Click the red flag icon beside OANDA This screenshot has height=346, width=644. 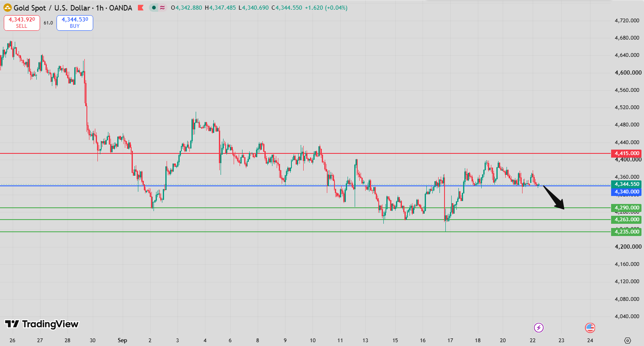[140, 8]
